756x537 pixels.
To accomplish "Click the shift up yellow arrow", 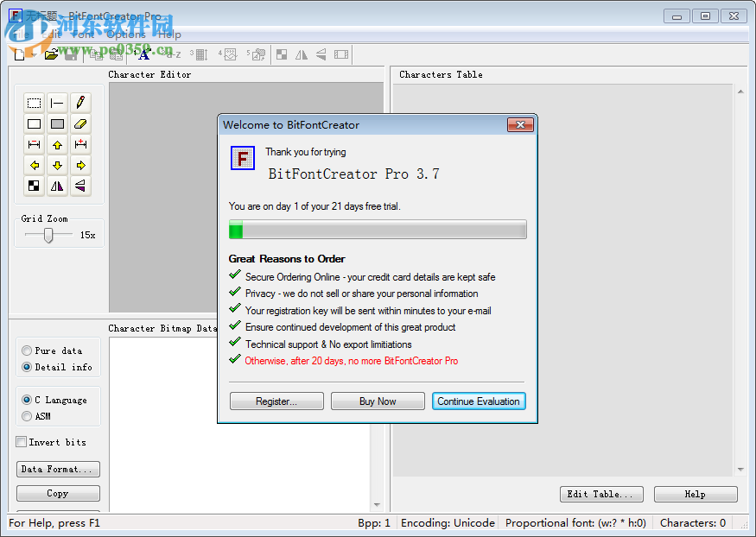I will coord(57,144).
